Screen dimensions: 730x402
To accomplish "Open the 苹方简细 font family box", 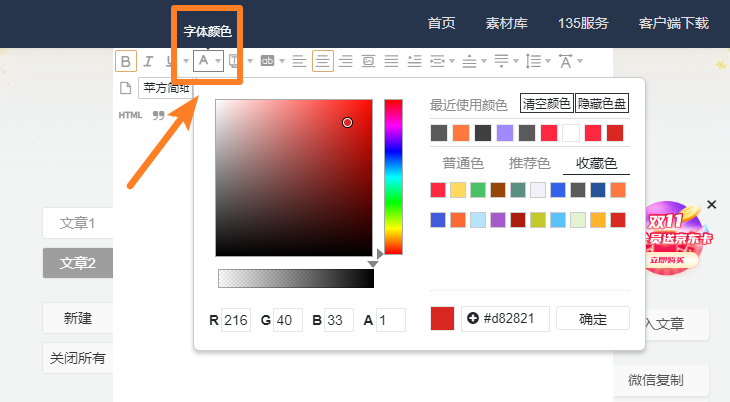I will click(x=166, y=88).
